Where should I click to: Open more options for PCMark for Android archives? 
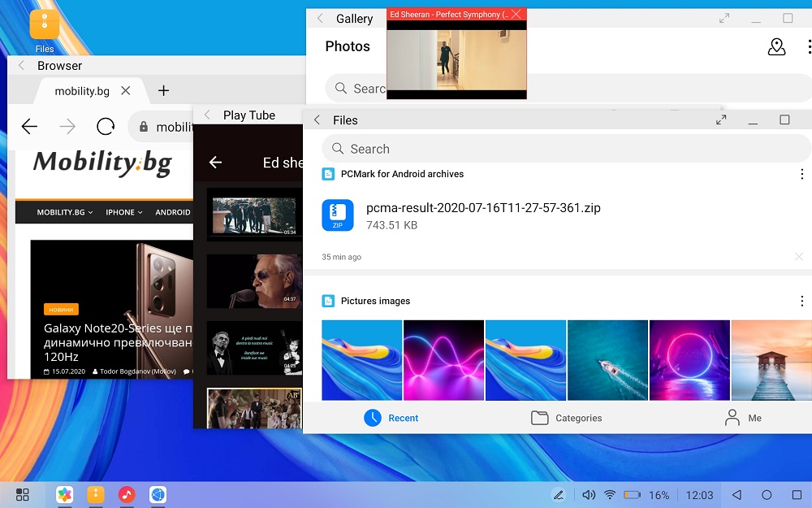coord(801,174)
